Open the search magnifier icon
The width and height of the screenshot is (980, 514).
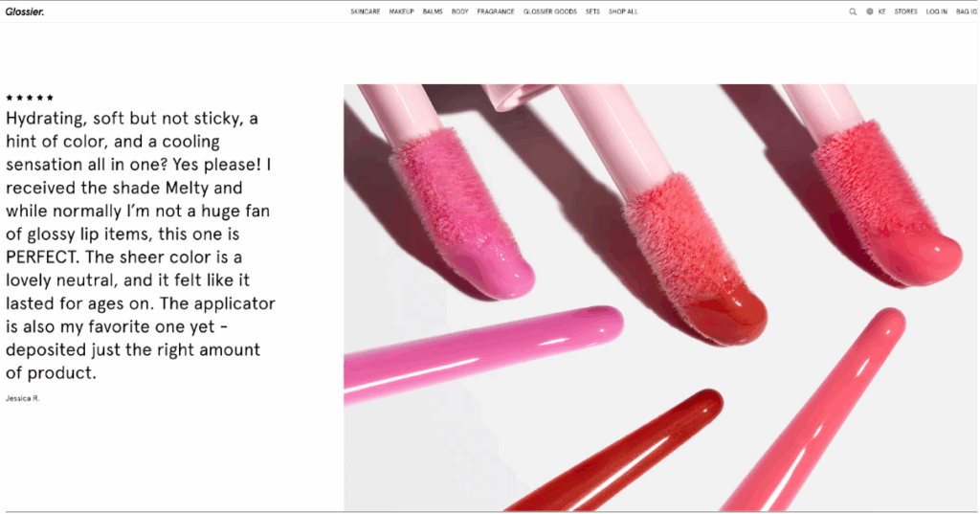pos(853,11)
